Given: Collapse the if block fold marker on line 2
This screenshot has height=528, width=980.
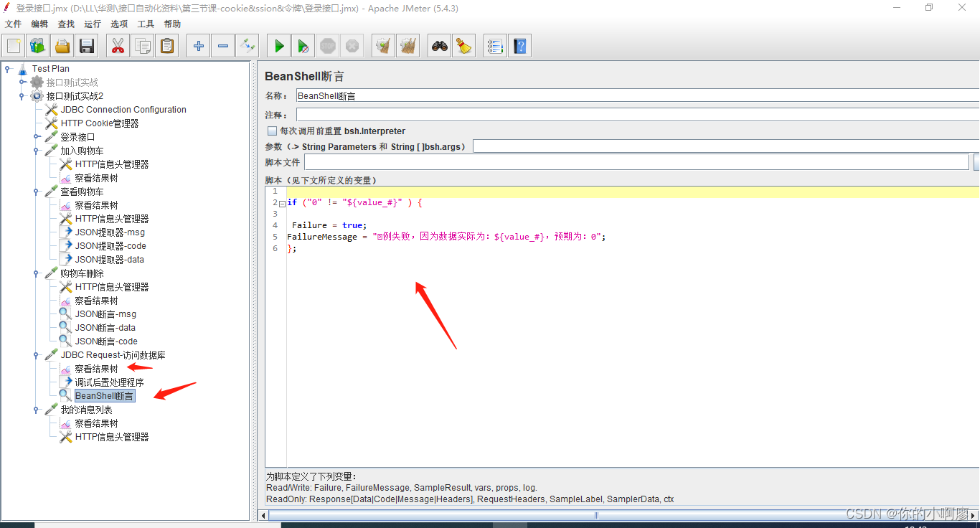Looking at the screenshot, I should pyautogui.click(x=282, y=203).
